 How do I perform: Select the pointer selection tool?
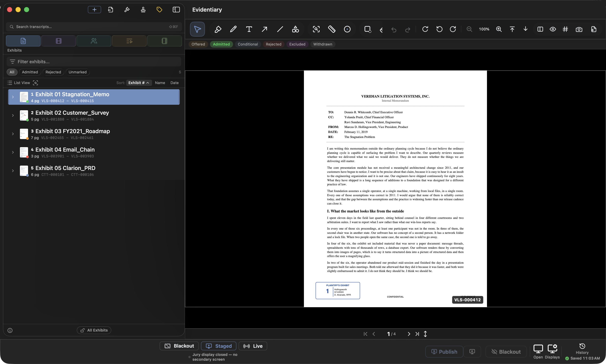coord(197,29)
